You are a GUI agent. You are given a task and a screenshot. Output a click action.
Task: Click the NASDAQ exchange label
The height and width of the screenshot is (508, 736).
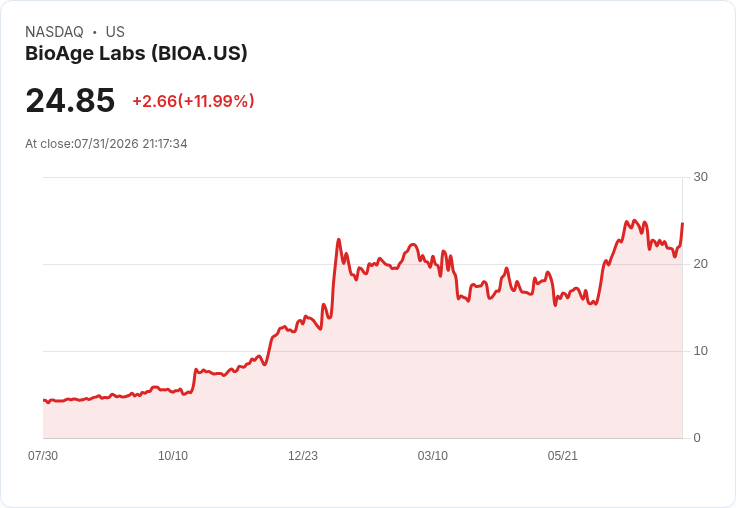click(x=54, y=32)
